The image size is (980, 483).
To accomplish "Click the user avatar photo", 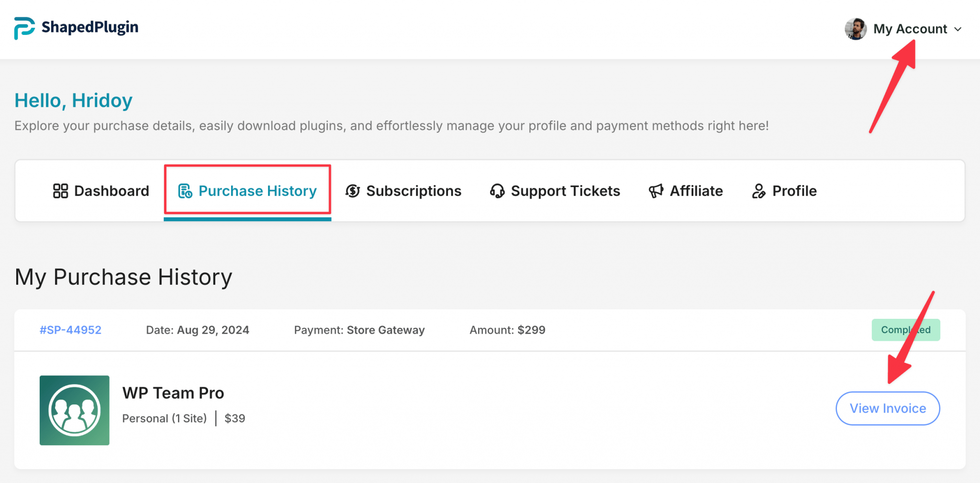I will tap(855, 29).
